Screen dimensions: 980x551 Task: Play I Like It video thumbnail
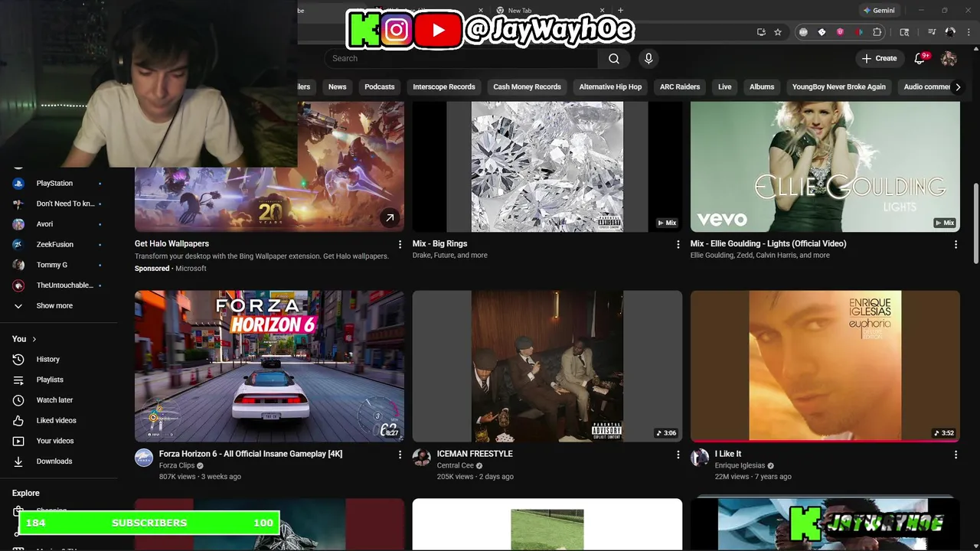click(825, 366)
